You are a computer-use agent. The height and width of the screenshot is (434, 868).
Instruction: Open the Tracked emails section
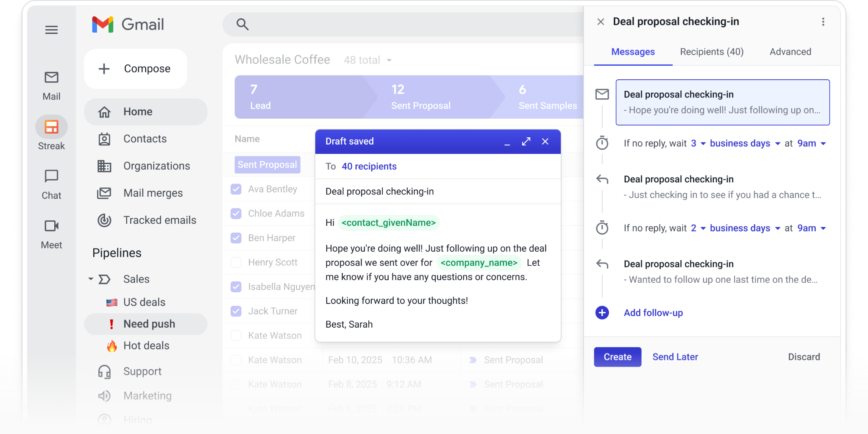tap(160, 220)
